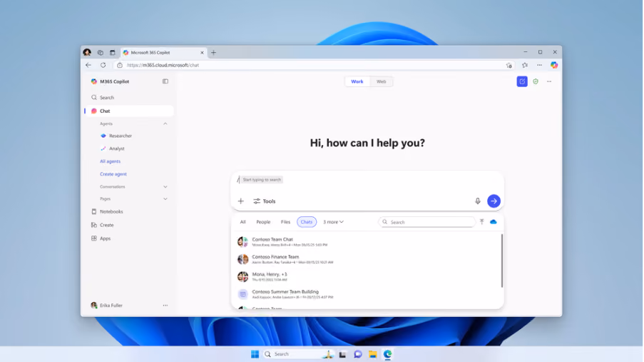The height and width of the screenshot is (362, 644).
Task: Click the microphone dictation icon
Action: click(x=478, y=201)
